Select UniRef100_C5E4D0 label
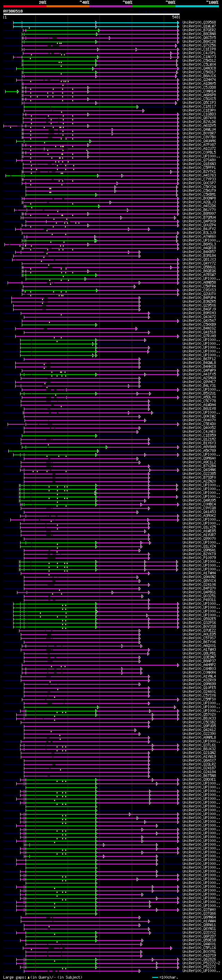 pyautogui.click(x=199, y=424)
